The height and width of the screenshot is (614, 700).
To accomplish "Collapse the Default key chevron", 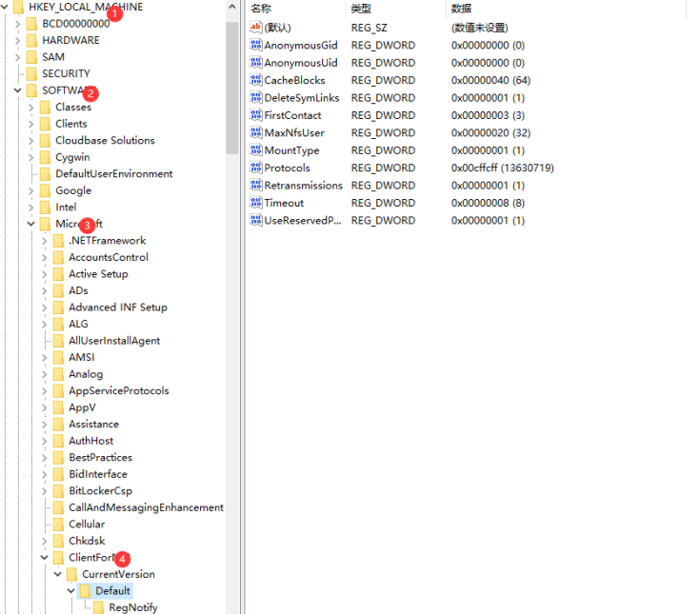I will tap(71, 591).
